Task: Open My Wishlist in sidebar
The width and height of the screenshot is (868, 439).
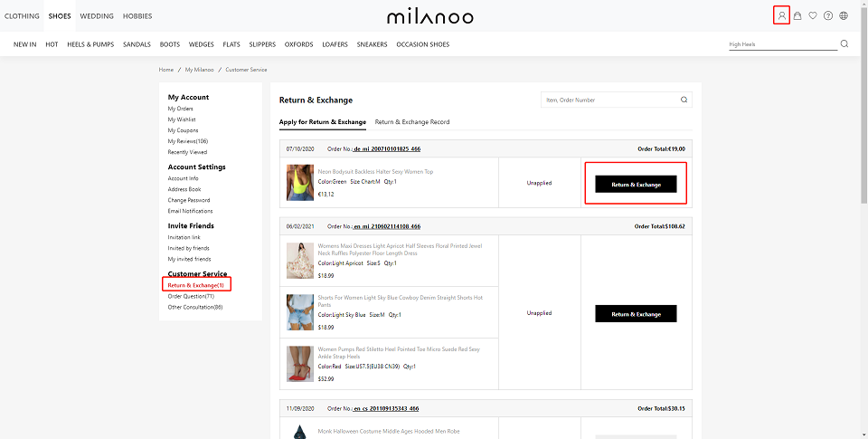Action: point(182,119)
